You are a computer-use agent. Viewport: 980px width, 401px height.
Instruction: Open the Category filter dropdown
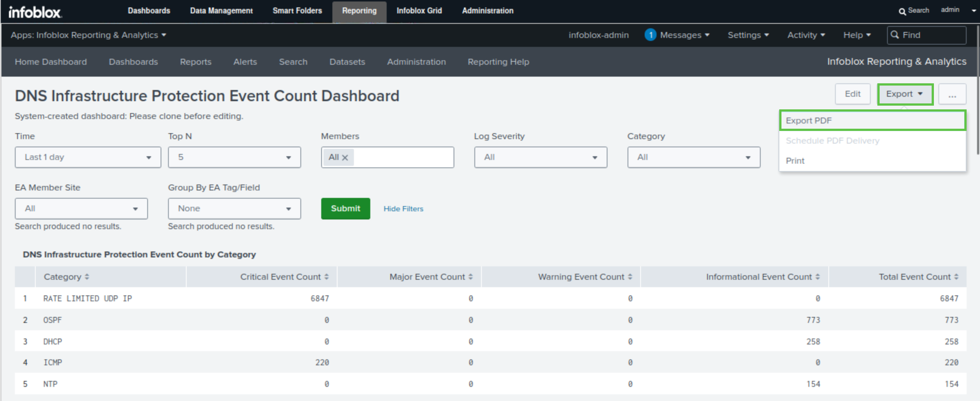pos(693,157)
